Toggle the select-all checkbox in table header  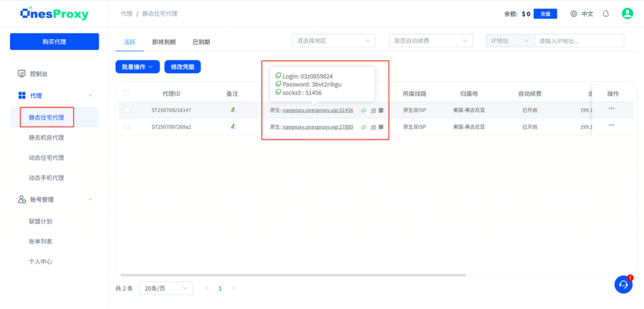coord(127,94)
